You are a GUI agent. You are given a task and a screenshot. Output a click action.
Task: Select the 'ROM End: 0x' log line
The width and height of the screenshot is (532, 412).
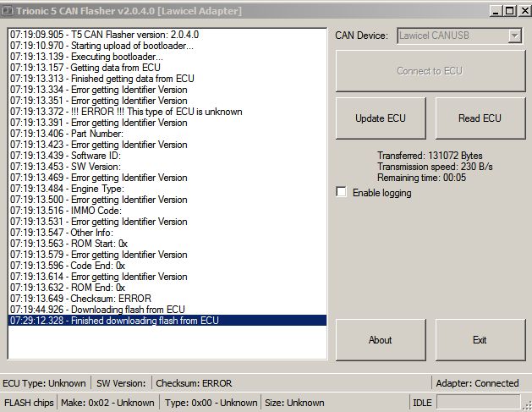click(167, 288)
